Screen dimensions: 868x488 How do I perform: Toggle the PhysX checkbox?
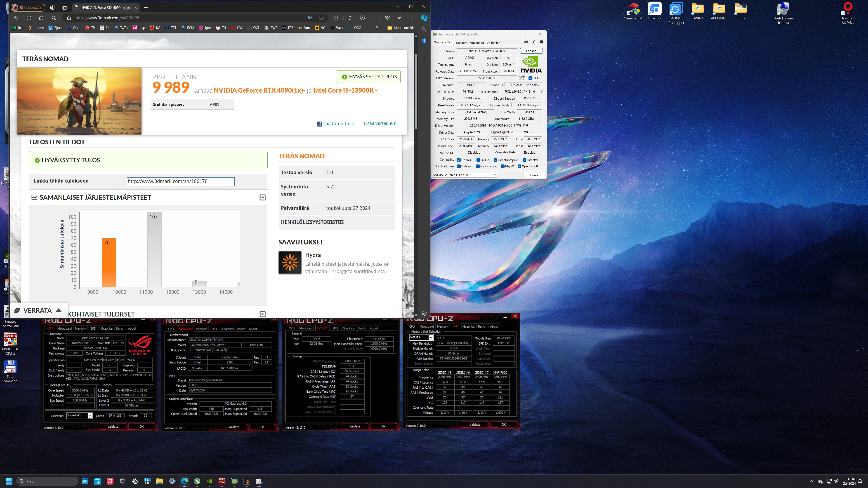502,166
